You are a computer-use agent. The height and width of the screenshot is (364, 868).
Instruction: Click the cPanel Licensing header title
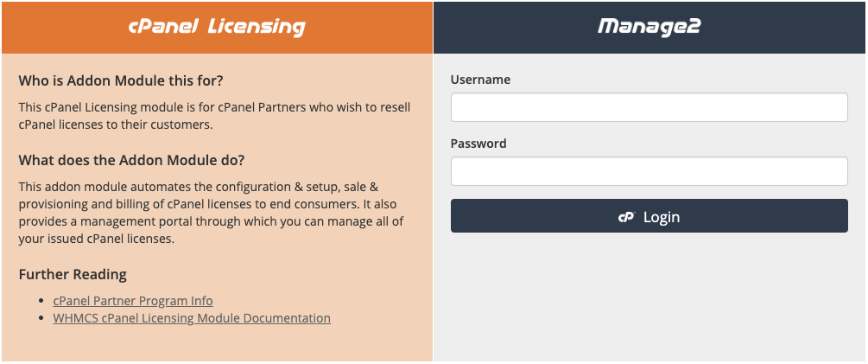coord(217,27)
